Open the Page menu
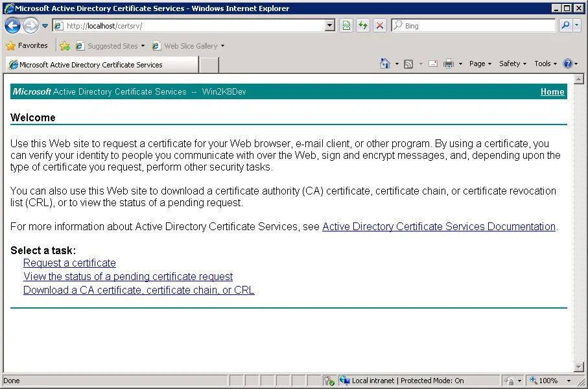588x389 pixels. point(480,64)
